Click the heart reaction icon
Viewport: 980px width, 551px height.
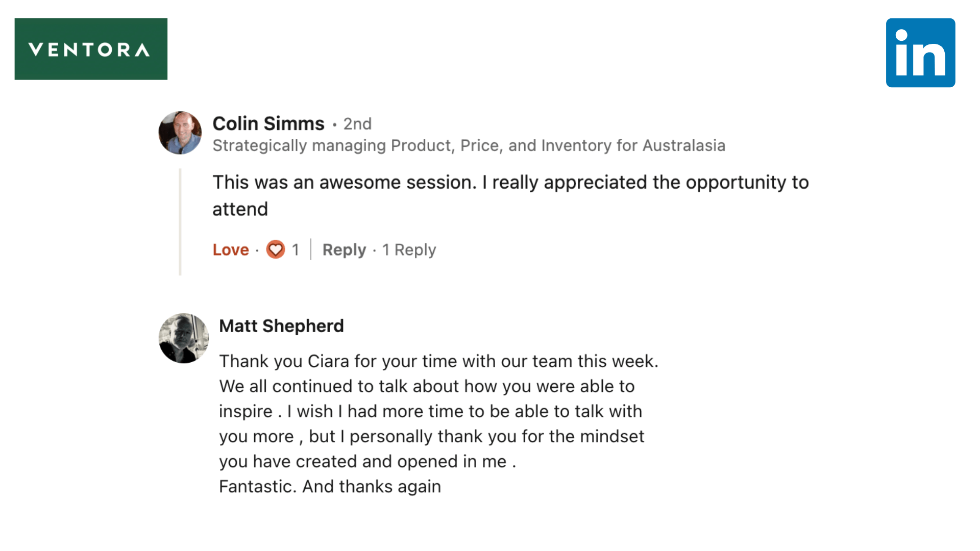click(x=276, y=249)
